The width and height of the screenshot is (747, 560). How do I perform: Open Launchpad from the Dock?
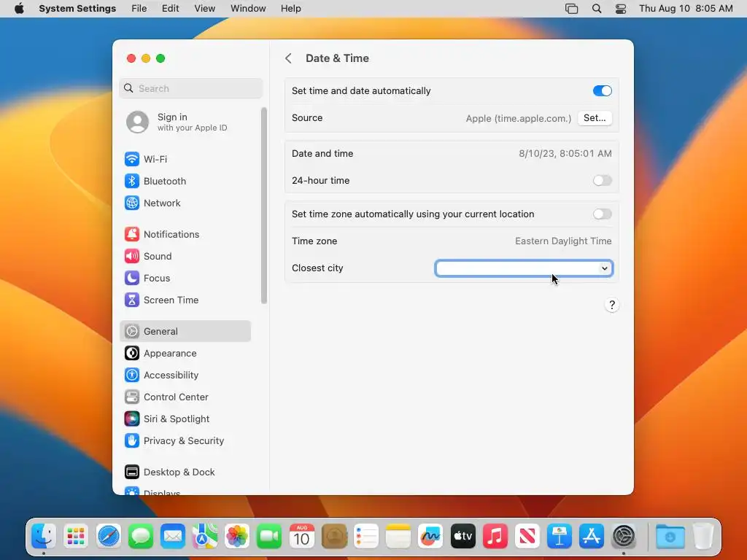[76, 537]
